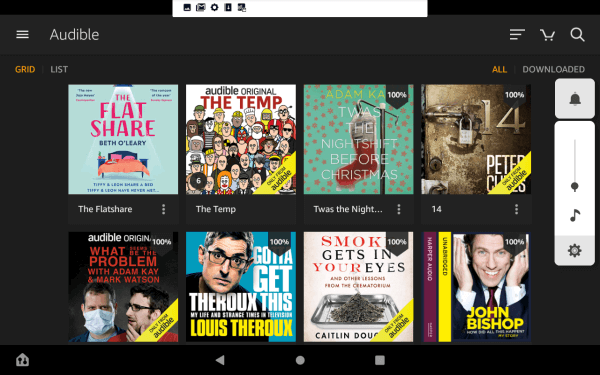Tap the 6 episodes badge on The Temp
Viewport: 600px width, 375px height.
click(198, 181)
